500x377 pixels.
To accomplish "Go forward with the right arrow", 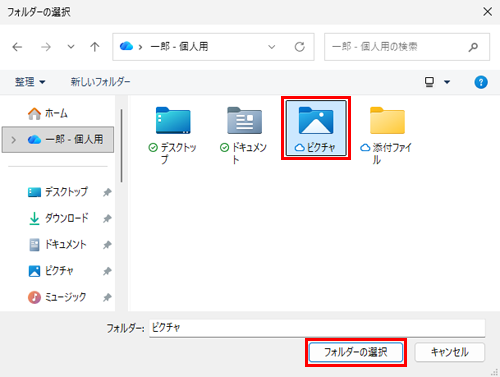I will pos(46,47).
